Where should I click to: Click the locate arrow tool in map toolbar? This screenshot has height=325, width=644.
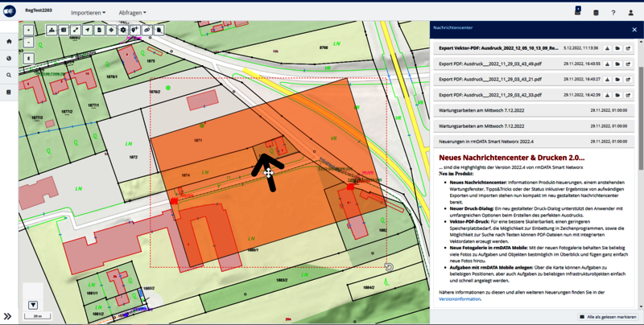88,31
